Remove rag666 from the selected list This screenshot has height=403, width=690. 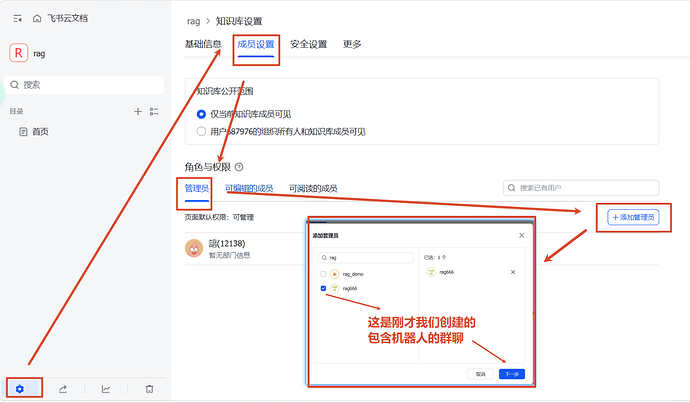[x=513, y=272]
